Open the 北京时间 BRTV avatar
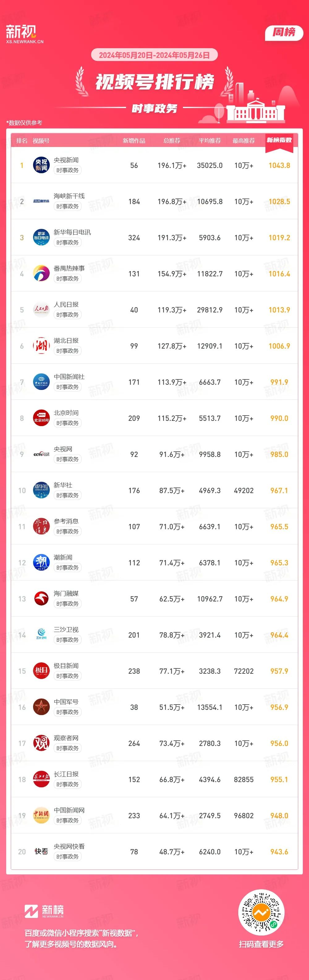The height and width of the screenshot is (980, 309). click(41, 418)
